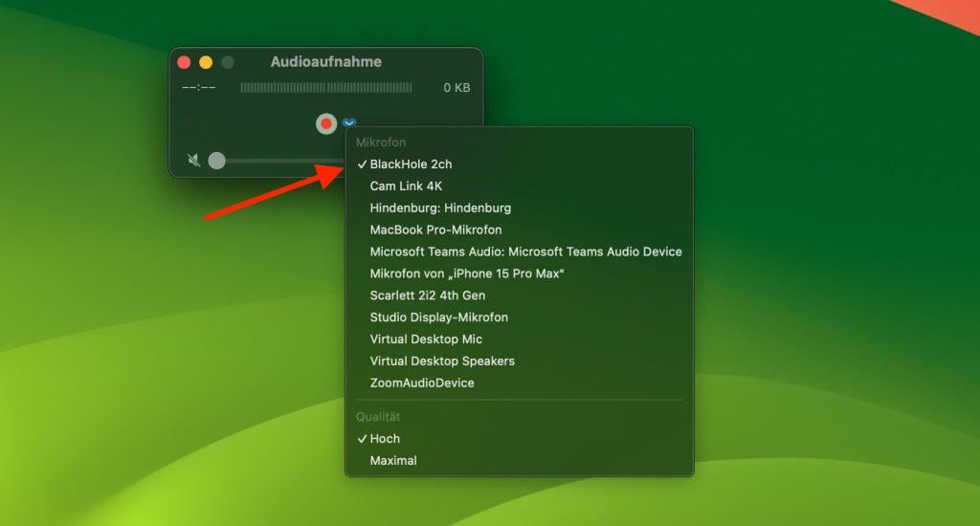Select Scarlett 2i2 4th Gen input
Image resolution: width=980 pixels, height=526 pixels.
click(520, 296)
